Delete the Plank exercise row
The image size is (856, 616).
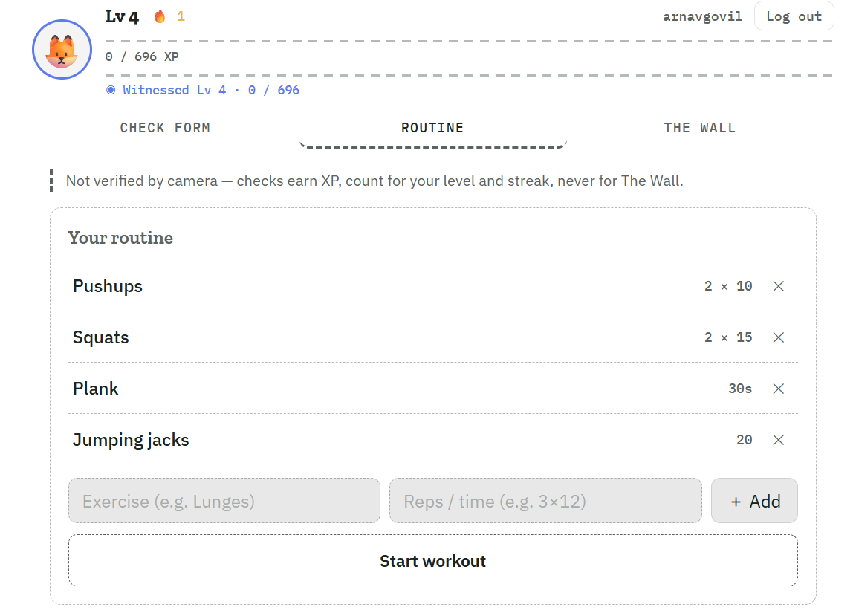coord(779,389)
